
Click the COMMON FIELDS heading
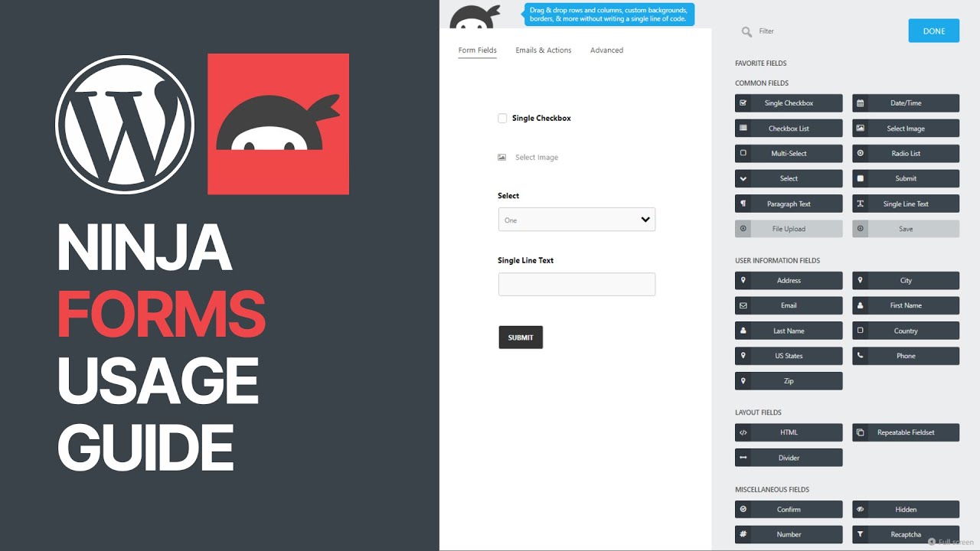[x=762, y=83]
